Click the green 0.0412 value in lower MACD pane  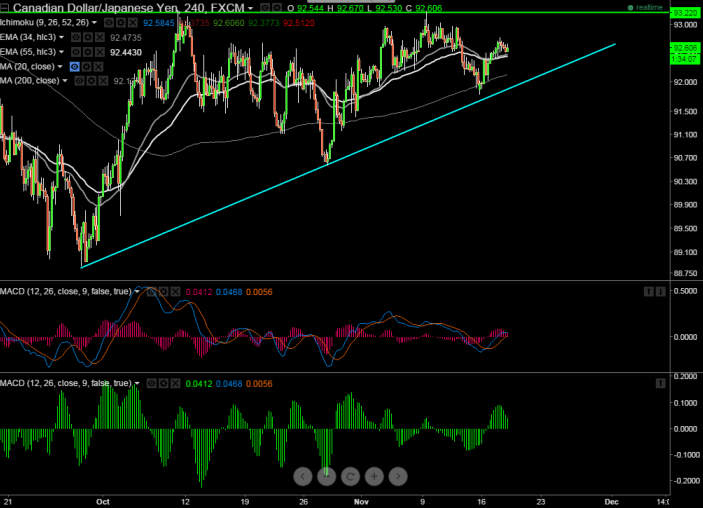199,384
